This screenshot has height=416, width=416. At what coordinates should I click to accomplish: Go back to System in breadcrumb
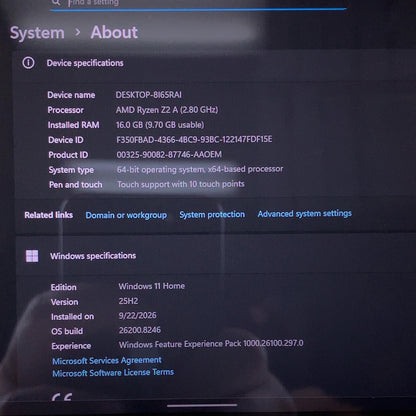tap(37, 33)
